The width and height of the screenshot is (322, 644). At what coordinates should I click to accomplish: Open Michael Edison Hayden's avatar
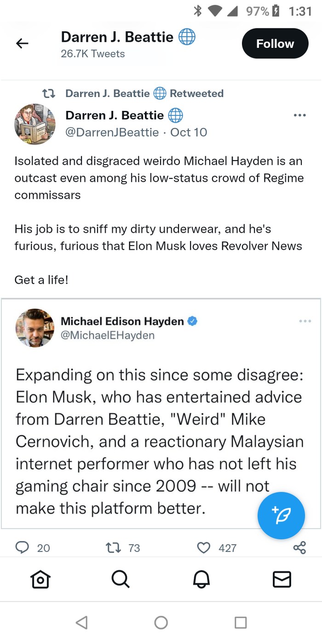coord(35,328)
